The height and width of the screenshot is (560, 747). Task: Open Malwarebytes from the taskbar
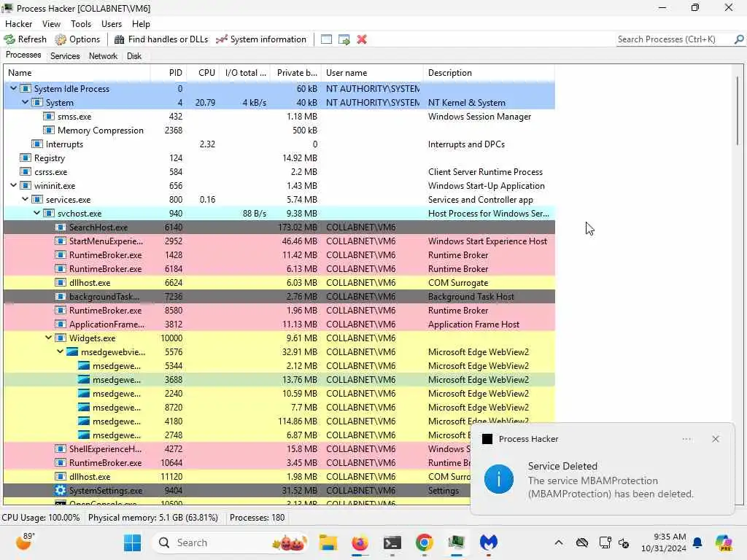(489, 542)
